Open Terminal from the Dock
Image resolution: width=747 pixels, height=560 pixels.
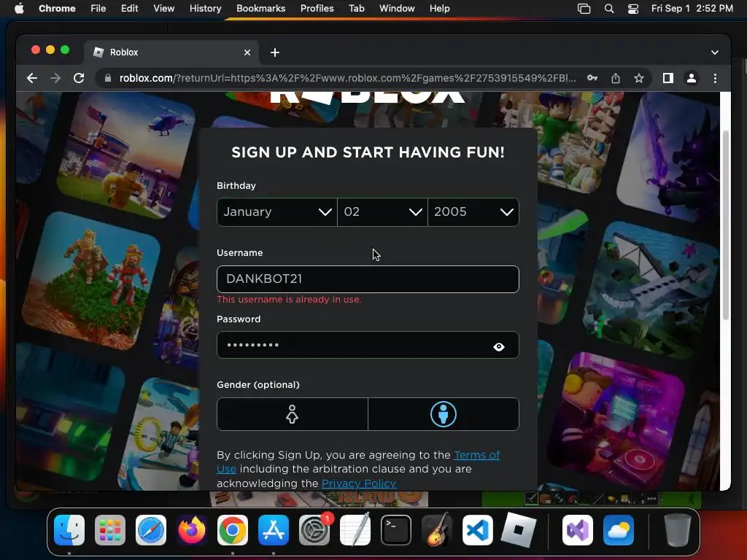396,530
